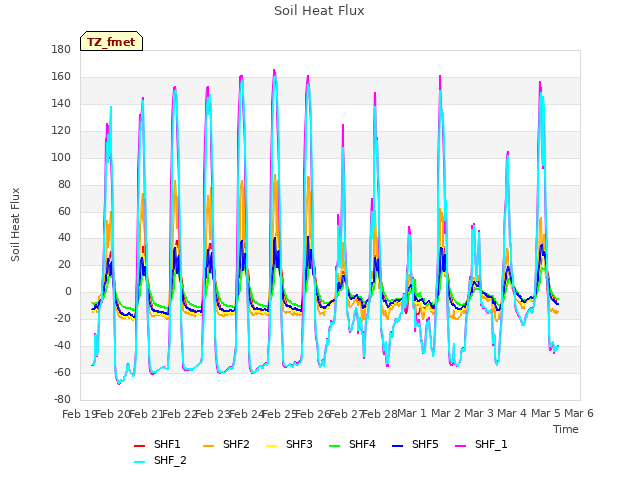
Task: Click the SHF1 legend label
Action: tap(167, 444)
